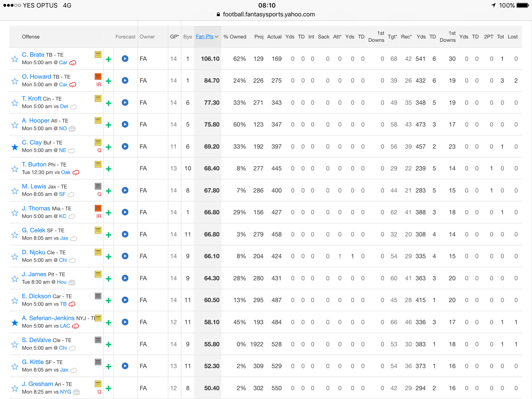Sort by Proj column header

coord(259,37)
